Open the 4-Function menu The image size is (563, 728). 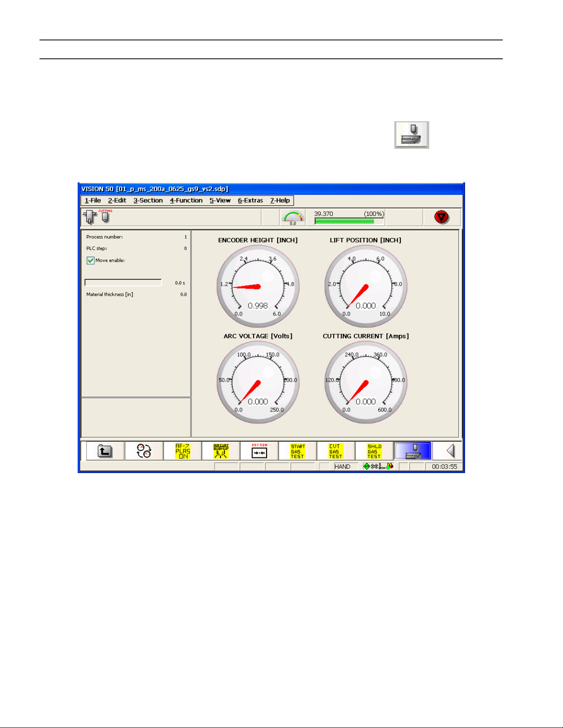(x=186, y=201)
